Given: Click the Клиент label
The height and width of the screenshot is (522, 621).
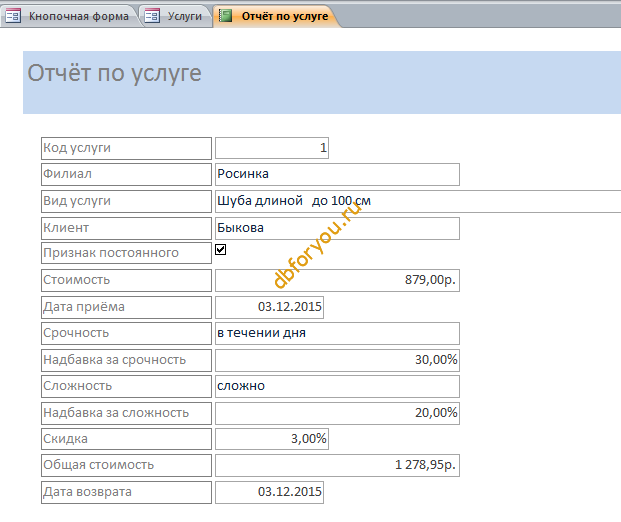Looking at the screenshot, I should [x=126, y=228].
